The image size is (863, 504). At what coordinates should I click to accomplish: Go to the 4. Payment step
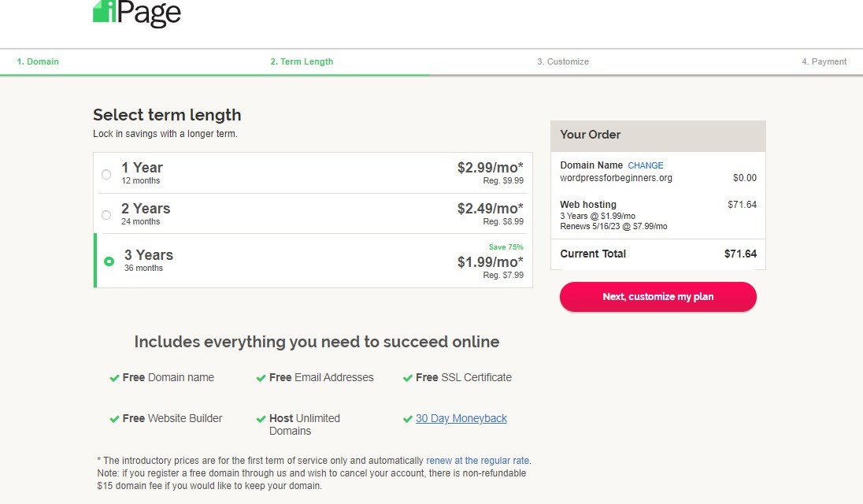(824, 61)
